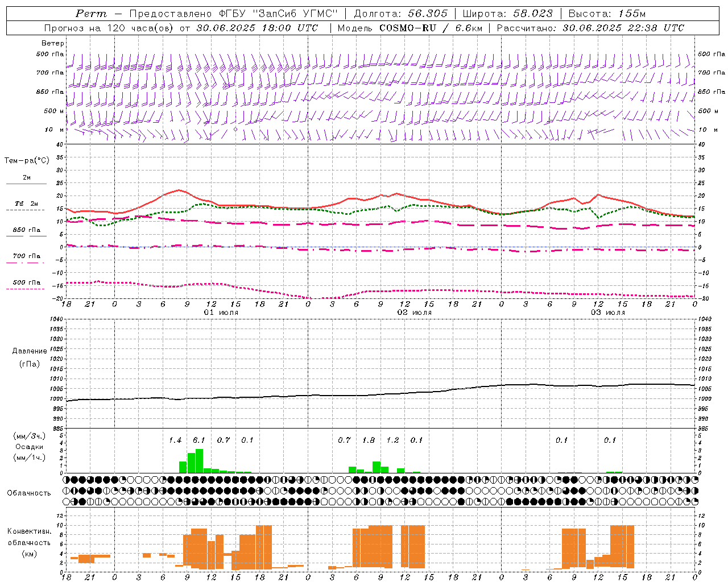The width and height of the screenshot is (728, 582).
Task: Click the "(мм/1ч.)" unit label
Action: pos(29,458)
